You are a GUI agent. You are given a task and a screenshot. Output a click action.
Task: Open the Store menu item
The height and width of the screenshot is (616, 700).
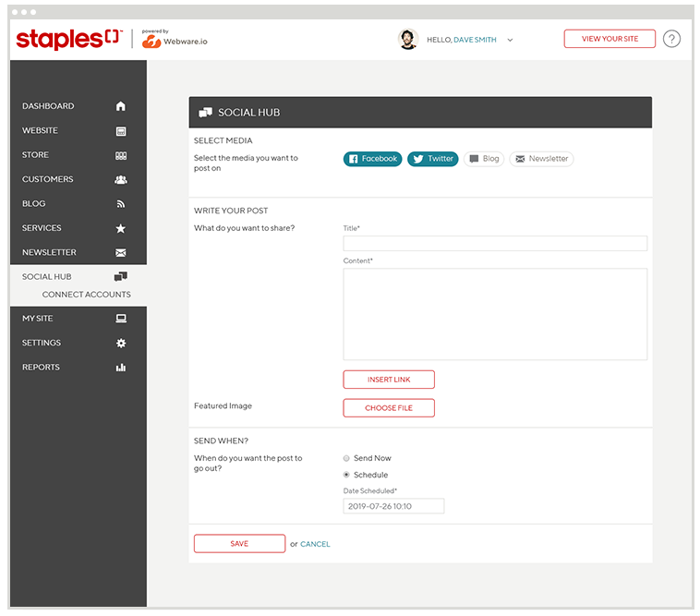(35, 155)
